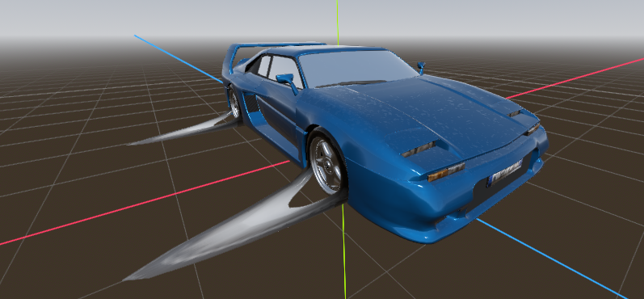Click the orange front turn signal

pos(438,175)
